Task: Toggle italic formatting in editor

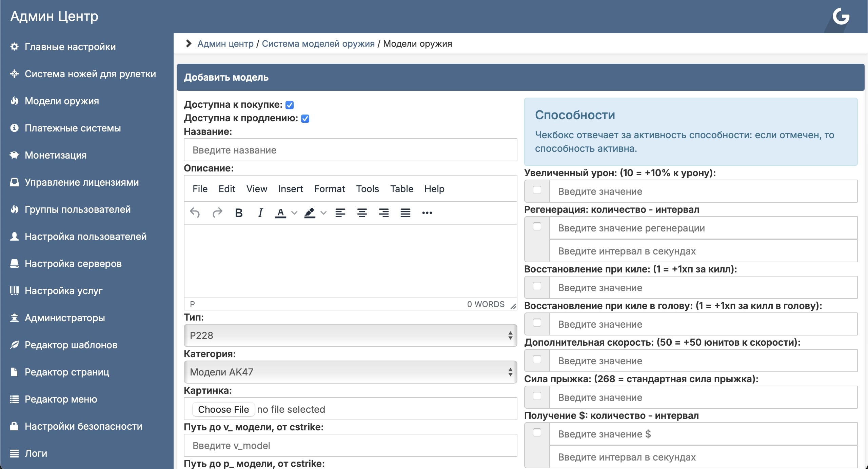Action: coord(260,213)
